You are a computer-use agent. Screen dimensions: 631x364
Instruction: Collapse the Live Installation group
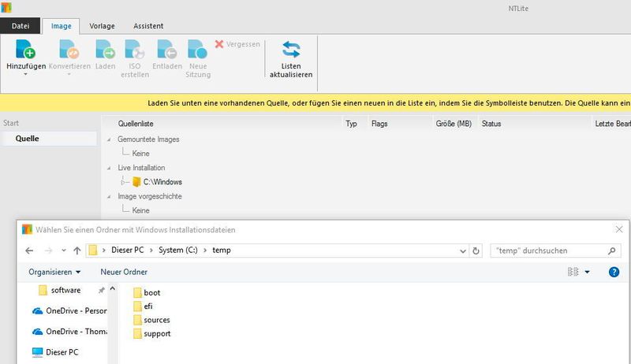109,168
